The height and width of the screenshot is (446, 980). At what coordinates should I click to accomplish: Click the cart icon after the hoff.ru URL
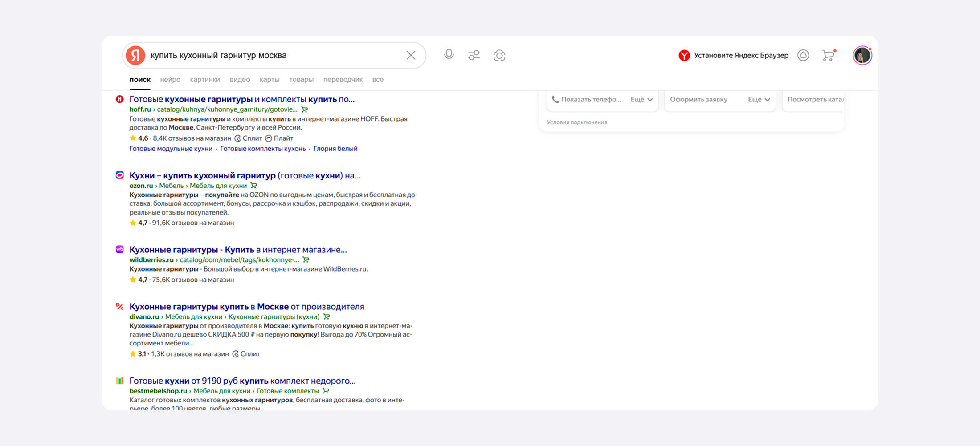point(305,109)
